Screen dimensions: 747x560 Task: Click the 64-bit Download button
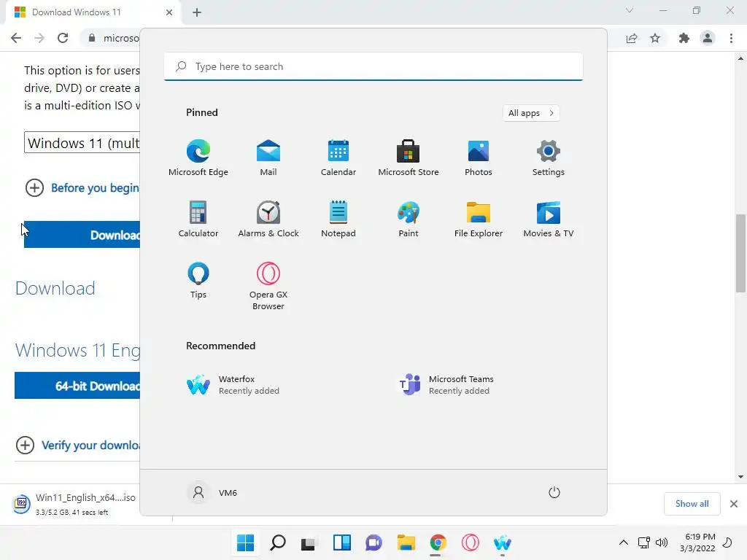click(77, 385)
